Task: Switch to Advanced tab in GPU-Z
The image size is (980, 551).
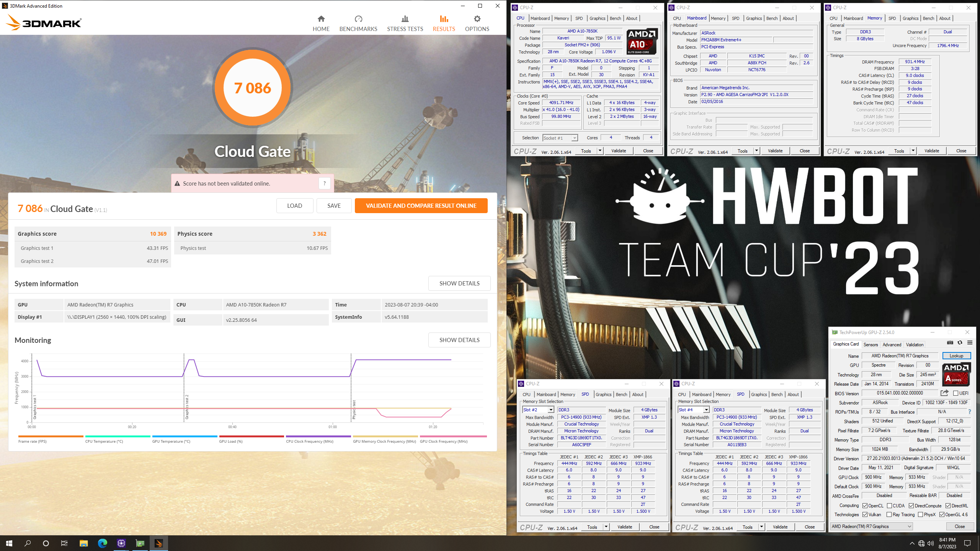Action: pyautogui.click(x=892, y=344)
